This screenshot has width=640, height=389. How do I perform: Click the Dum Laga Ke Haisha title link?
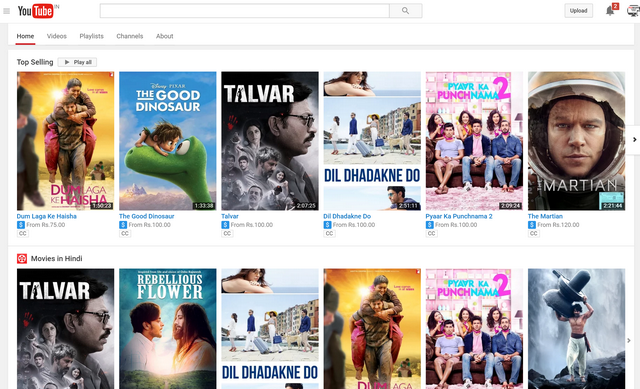coord(47,216)
